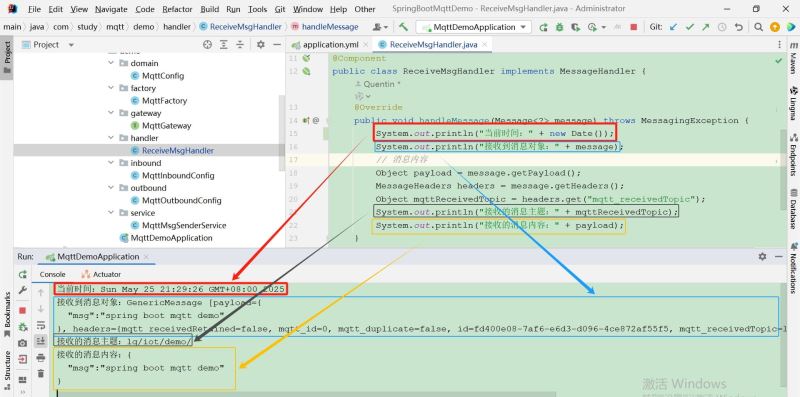Click the Debug bug icon in toolbar
This screenshot has height=397, width=800.
tap(560, 27)
